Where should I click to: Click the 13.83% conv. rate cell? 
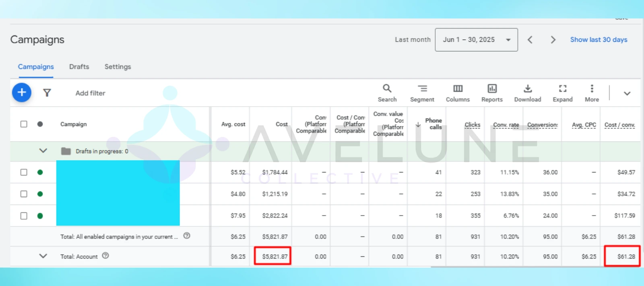[510, 194]
